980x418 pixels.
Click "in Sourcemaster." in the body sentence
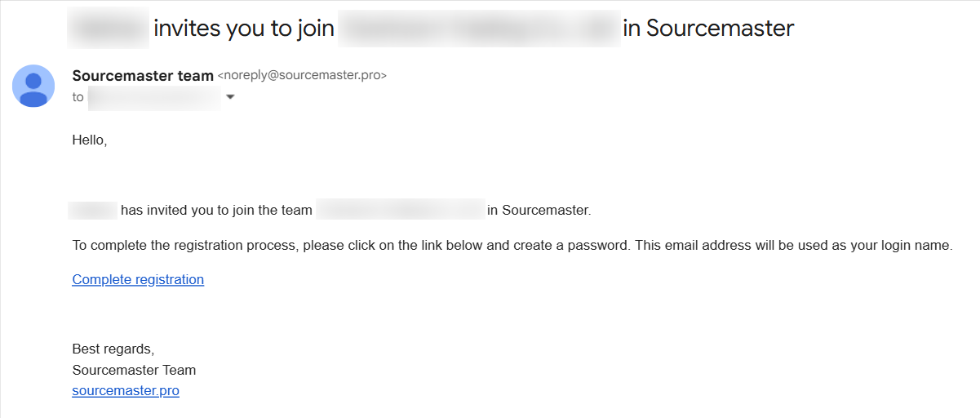[539, 210]
